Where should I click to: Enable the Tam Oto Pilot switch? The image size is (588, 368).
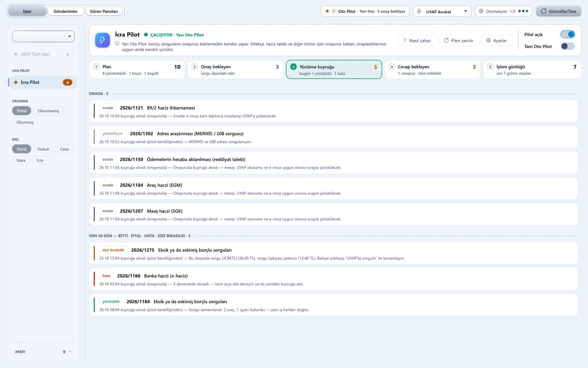pos(567,46)
